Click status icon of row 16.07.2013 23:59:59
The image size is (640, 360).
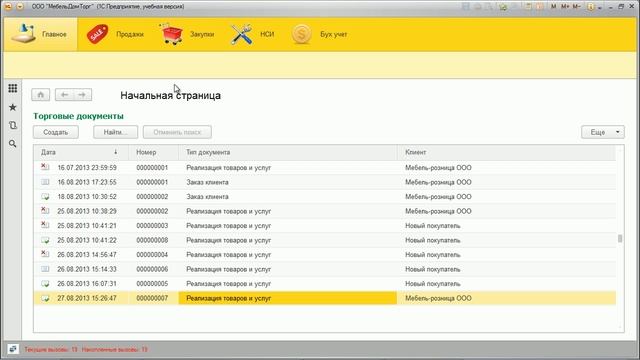pyautogui.click(x=45, y=167)
